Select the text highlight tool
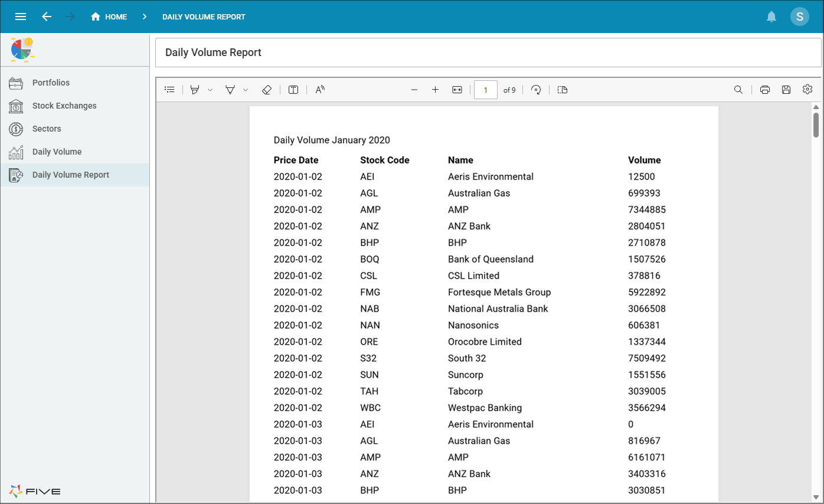Screen dimensions: 824x504 (x=230, y=90)
